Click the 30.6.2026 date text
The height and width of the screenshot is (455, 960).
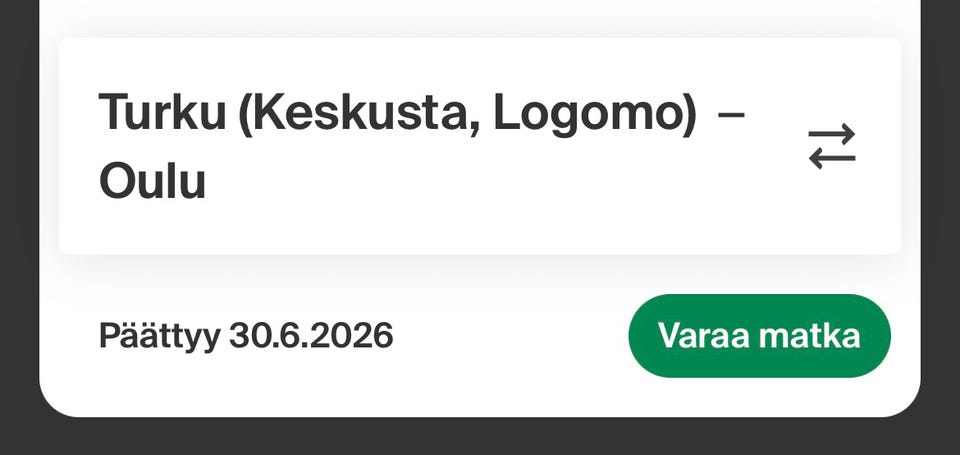[x=311, y=335]
